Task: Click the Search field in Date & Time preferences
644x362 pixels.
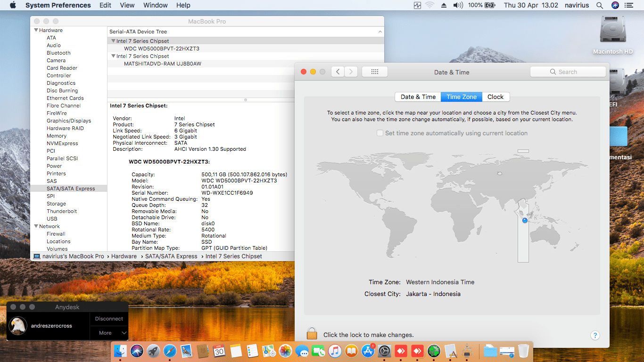Action: [568, 72]
